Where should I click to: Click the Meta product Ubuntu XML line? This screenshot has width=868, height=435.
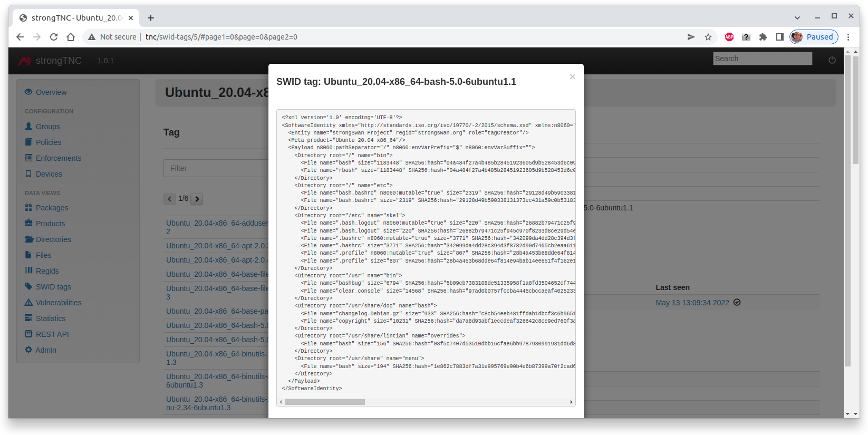[x=346, y=140]
